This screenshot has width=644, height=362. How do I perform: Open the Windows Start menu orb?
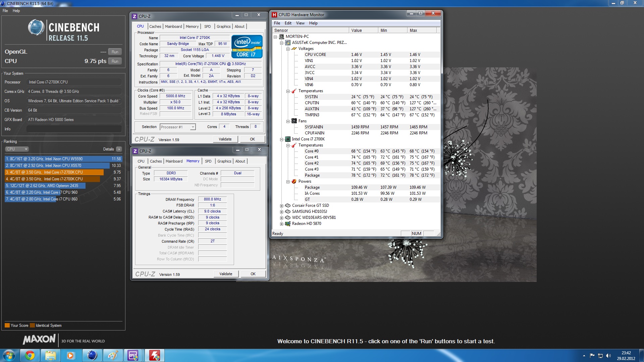tap(9, 355)
